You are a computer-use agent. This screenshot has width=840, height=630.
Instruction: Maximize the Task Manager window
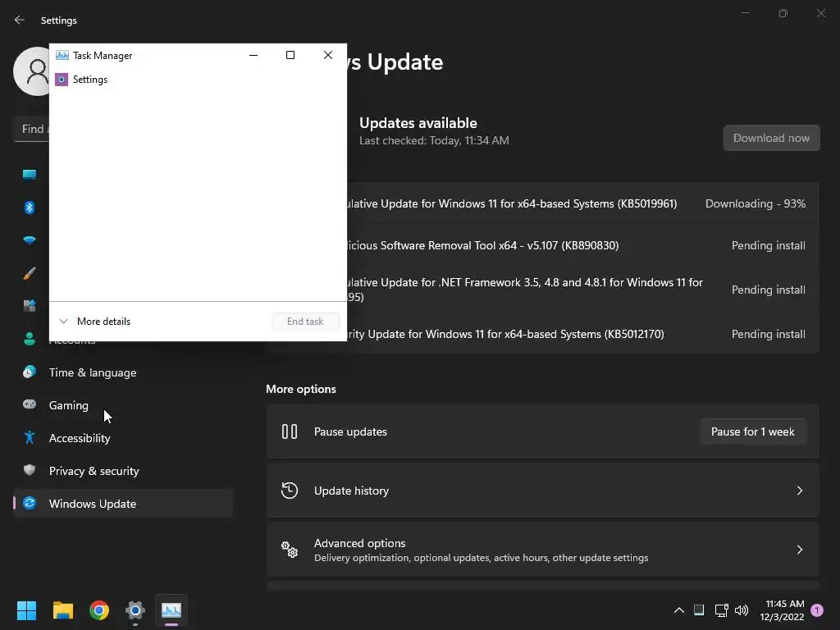290,55
